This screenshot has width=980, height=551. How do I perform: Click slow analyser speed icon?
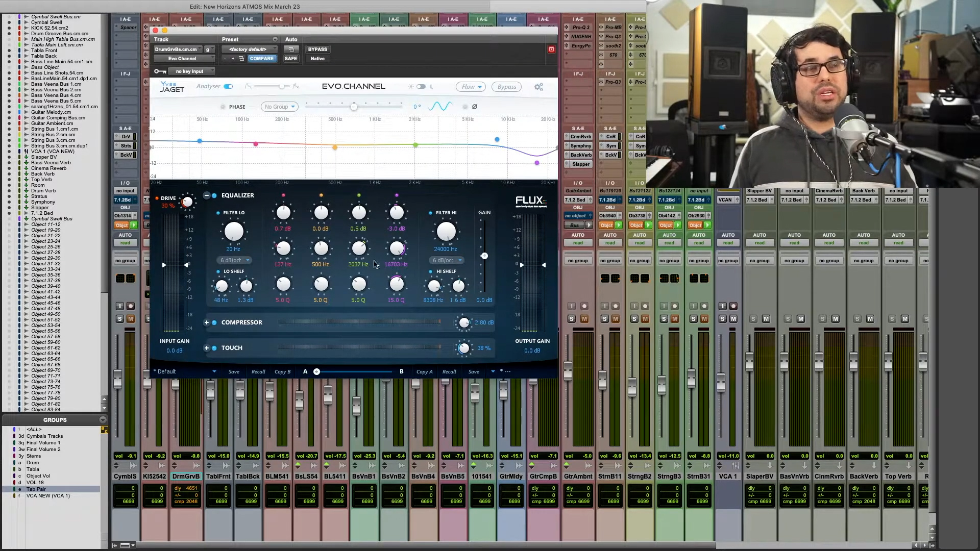pos(248,86)
